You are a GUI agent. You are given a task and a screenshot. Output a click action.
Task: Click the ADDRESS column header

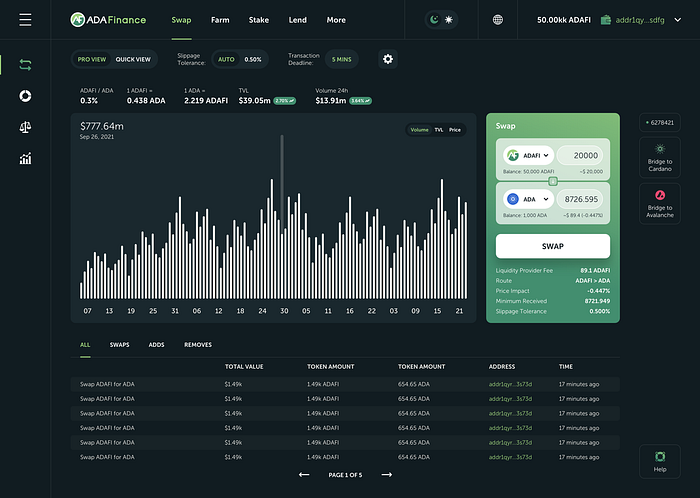click(502, 366)
